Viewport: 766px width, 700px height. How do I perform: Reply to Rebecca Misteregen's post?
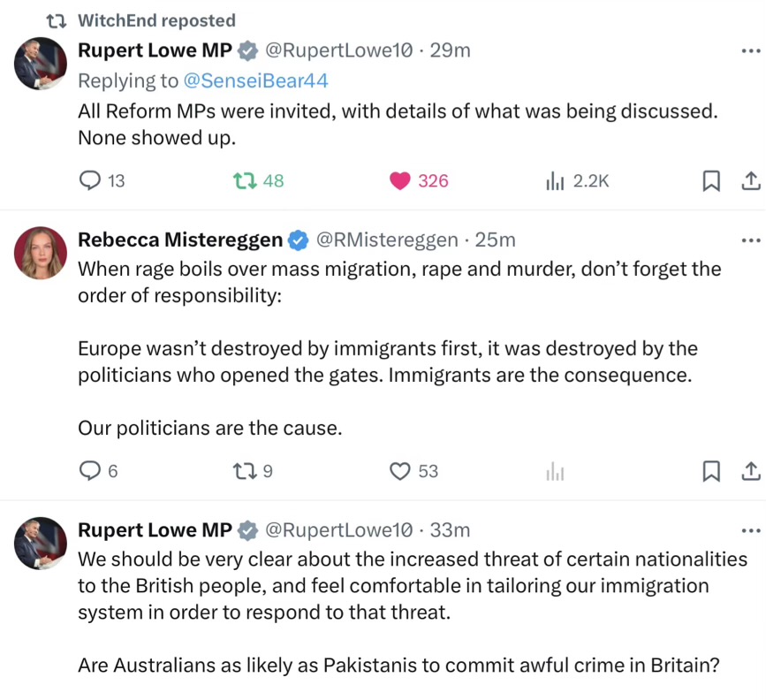coord(91,471)
